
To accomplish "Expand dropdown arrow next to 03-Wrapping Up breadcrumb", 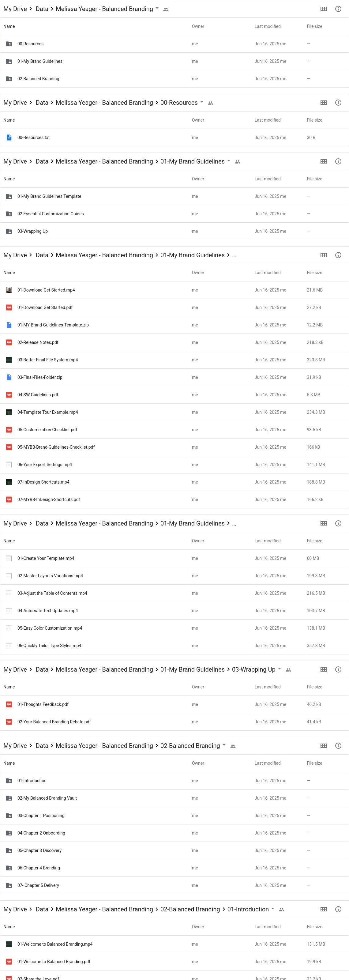I will 280,669.
